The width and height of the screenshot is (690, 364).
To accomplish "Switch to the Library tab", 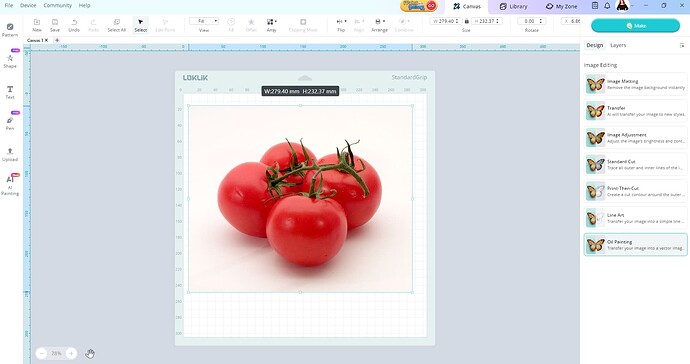I will tap(513, 6).
